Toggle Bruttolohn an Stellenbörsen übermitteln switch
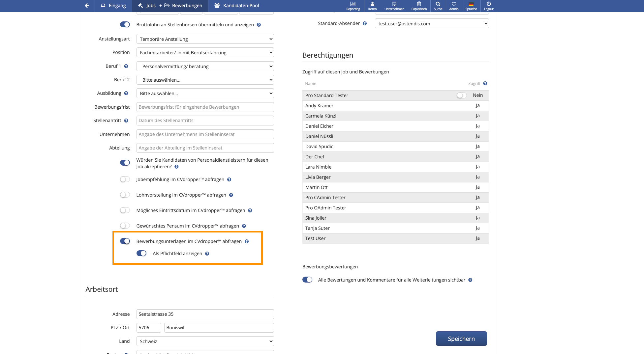The width and height of the screenshot is (644, 354). coord(125,24)
